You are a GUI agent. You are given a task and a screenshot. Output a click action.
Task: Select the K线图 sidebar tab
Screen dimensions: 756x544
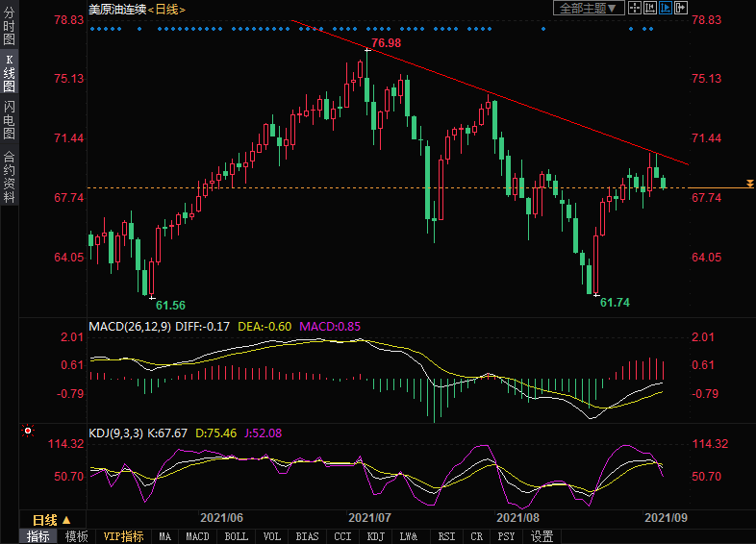(9, 73)
